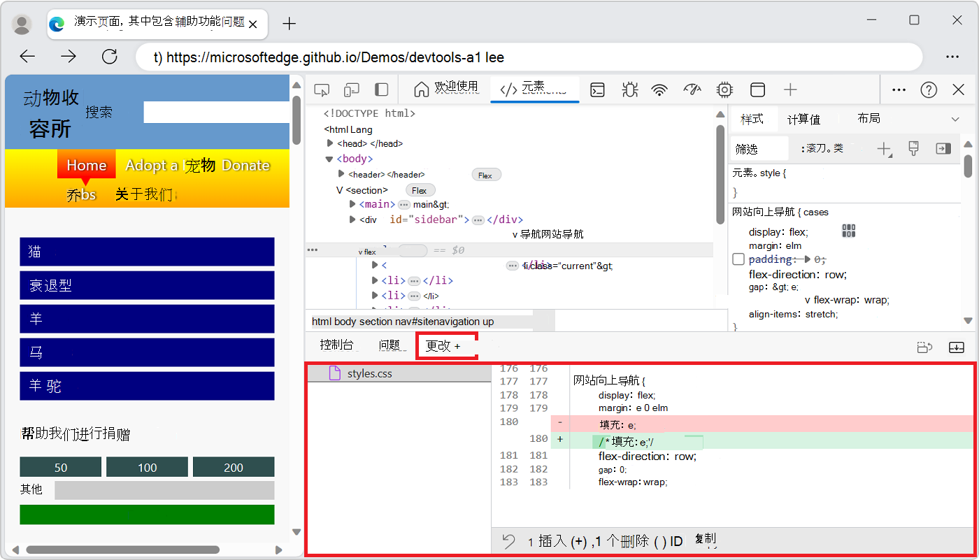The image size is (979, 560).
Task: Open the Performance gauge icon tool
Action: pos(692,89)
